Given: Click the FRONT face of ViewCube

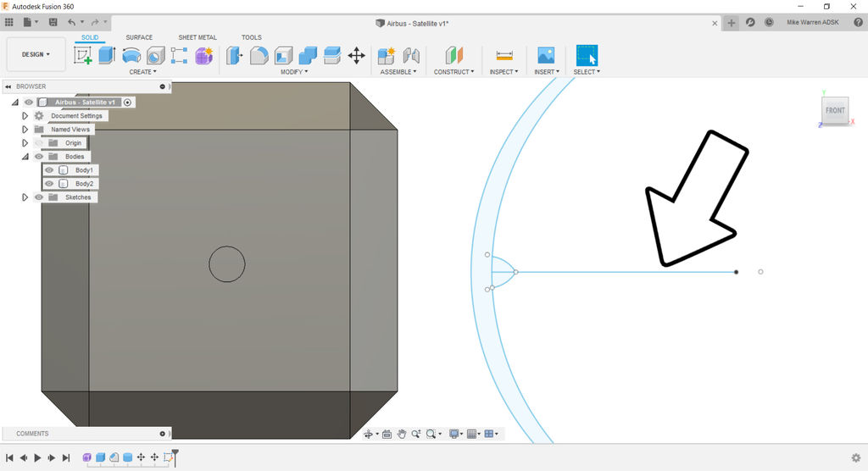Looking at the screenshot, I should point(835,110).
